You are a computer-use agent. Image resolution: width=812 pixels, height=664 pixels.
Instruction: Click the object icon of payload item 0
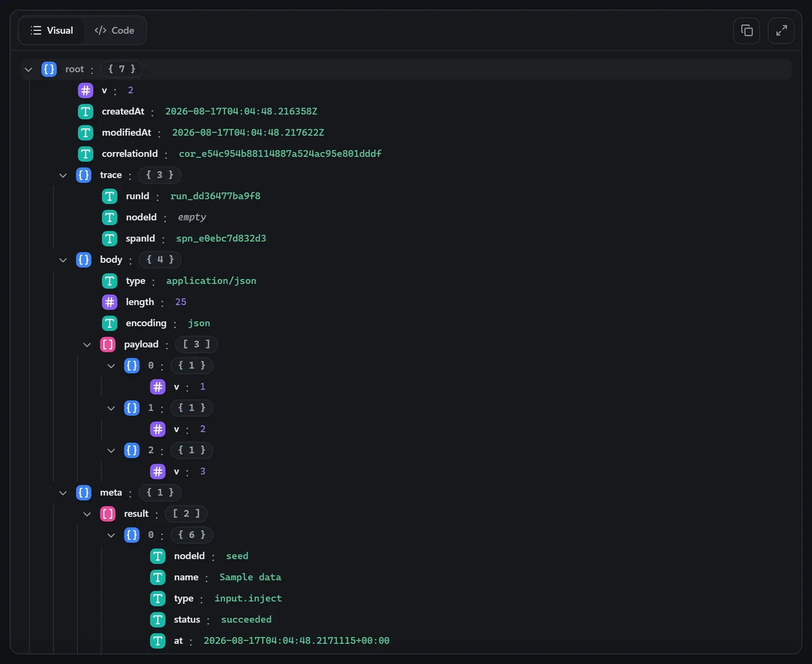[132, 366]
